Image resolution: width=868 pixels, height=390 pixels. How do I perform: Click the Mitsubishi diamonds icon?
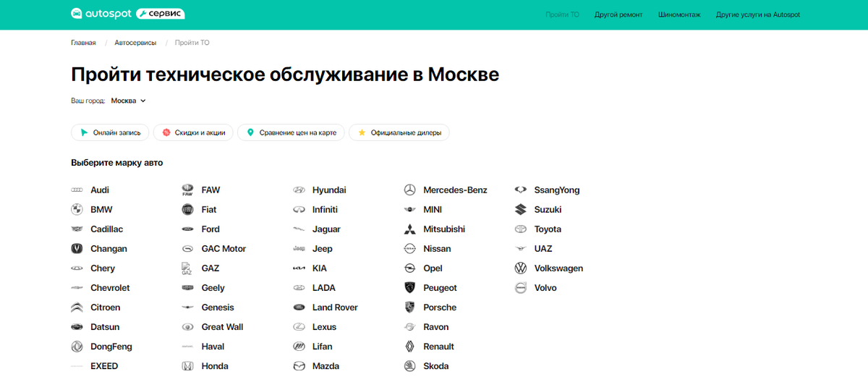[x=409, y=229]
